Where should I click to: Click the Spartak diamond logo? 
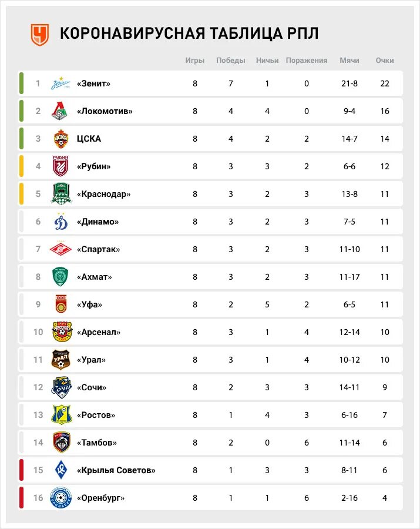coord(61,249)
